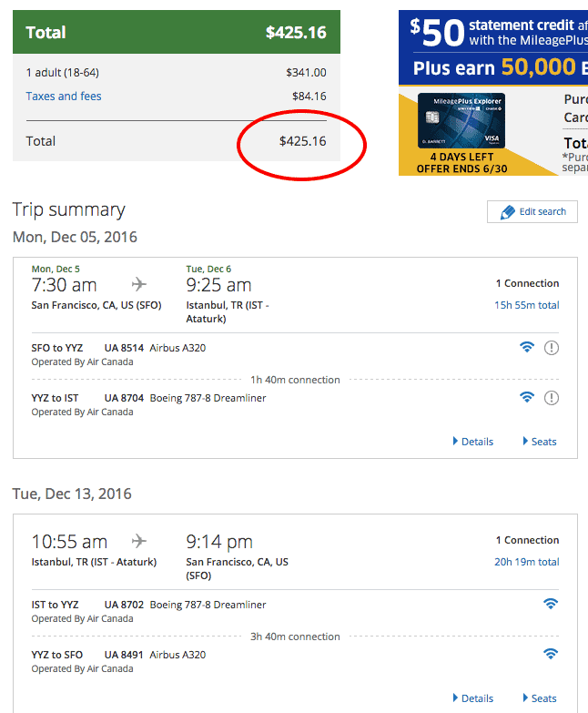
Task: Open the 15h 55m total duration link
Action: click(527, 305)
